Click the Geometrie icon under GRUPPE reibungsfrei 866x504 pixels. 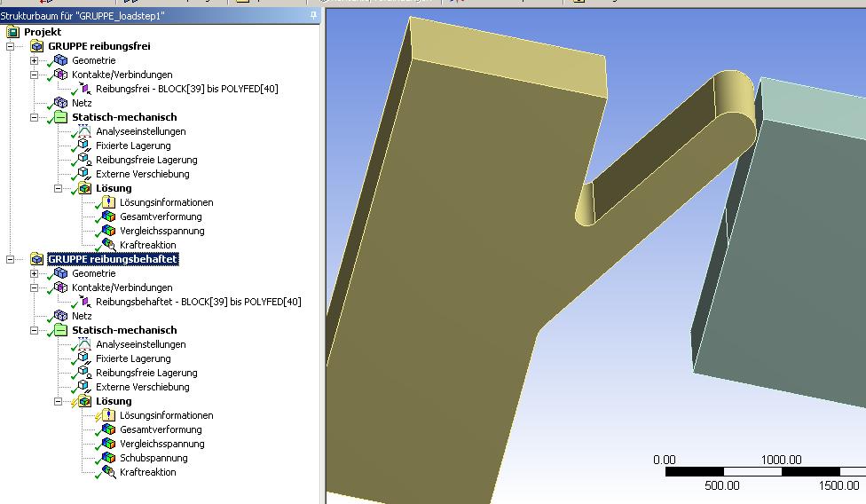tap(60, 60)
